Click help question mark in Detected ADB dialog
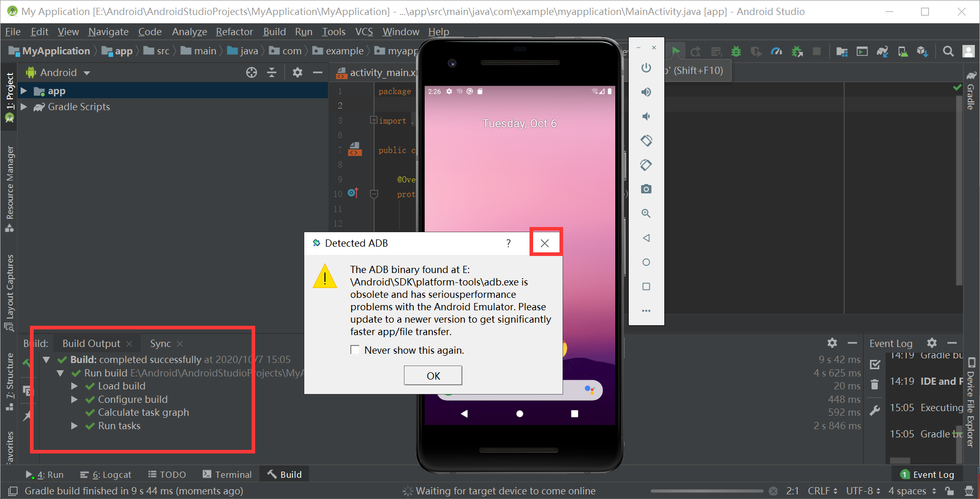 [x=508, y=243]
